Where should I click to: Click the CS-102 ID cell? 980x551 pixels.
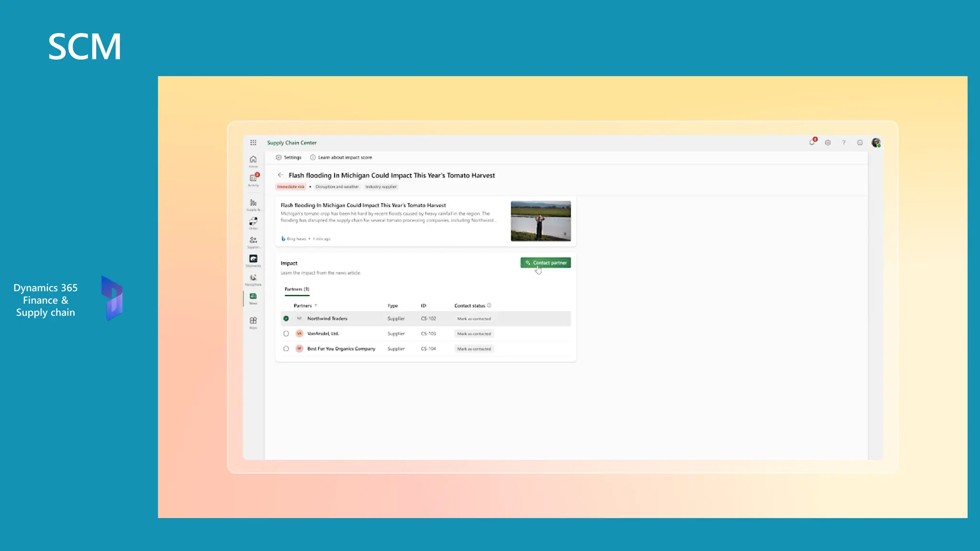[428, 319]
